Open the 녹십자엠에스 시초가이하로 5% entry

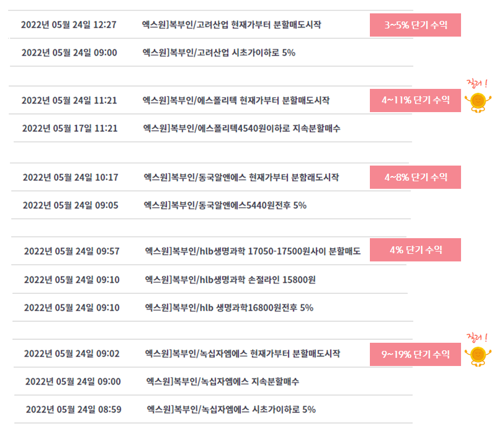pyautogui.click(x=232, y=410)
